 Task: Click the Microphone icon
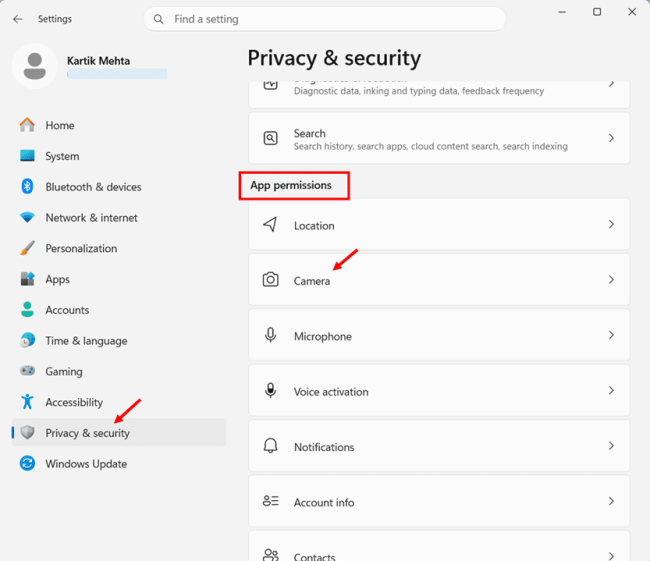coord(270,335)
